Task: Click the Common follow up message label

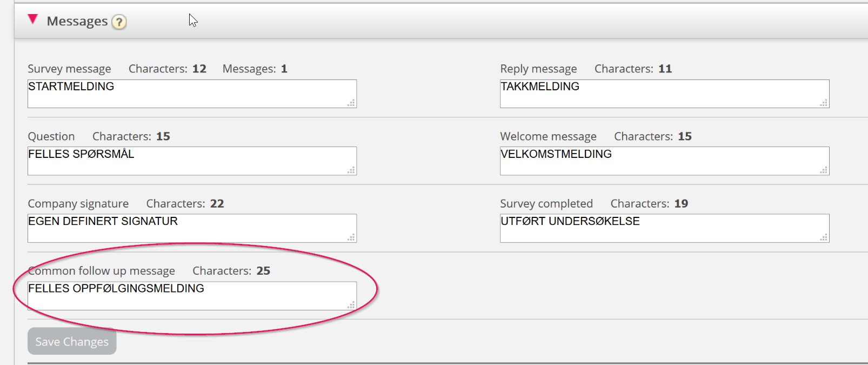Action: [102, 270]
